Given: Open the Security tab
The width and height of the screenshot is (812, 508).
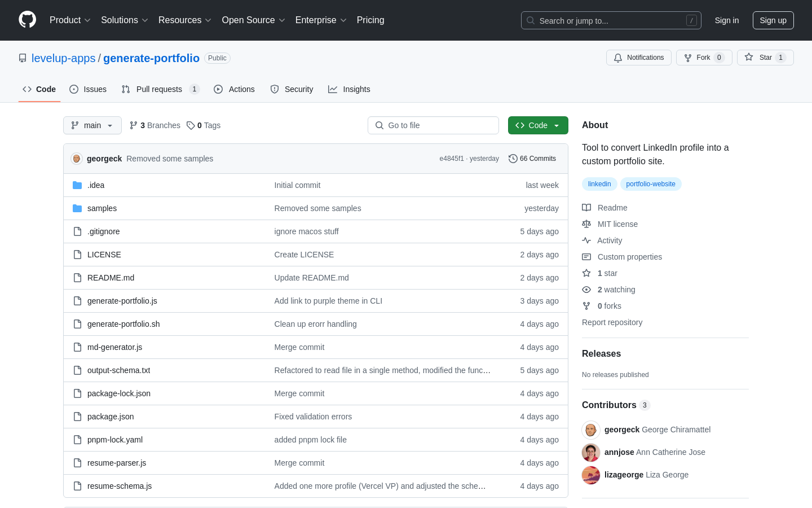Looking at the screenshot, I should 292,89.
